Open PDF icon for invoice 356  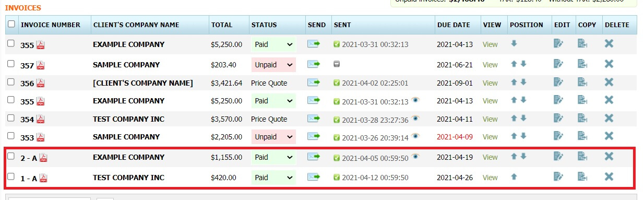click(x=41, y=83)
